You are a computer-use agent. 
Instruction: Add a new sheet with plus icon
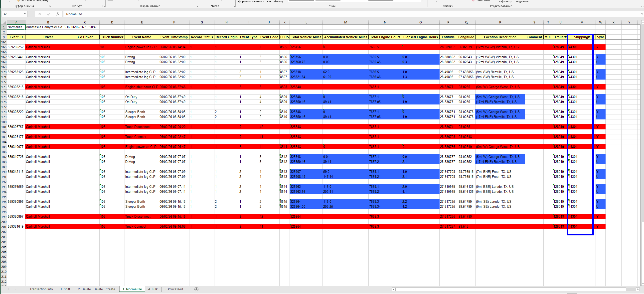[x=196, y=289]
